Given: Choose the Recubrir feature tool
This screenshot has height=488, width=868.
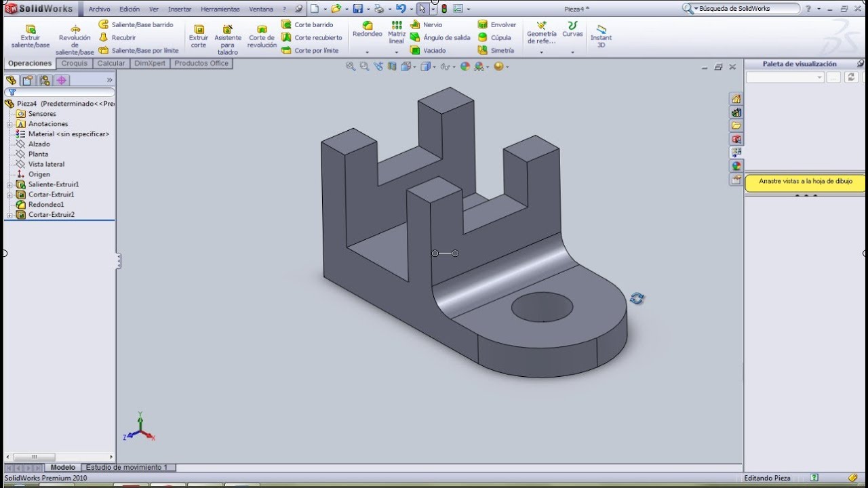Looking at the screenshot, I should click(x=117, y=37).
